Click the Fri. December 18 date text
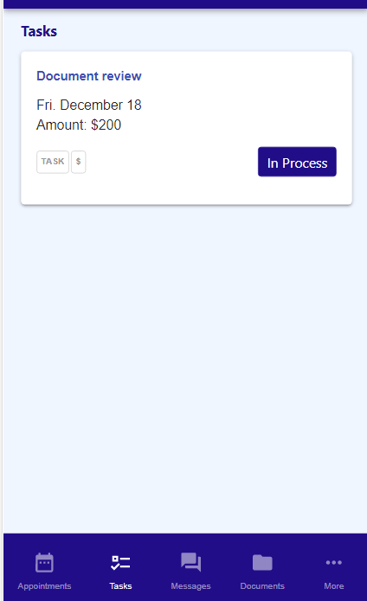367x601 pixels. click(89, 105)
